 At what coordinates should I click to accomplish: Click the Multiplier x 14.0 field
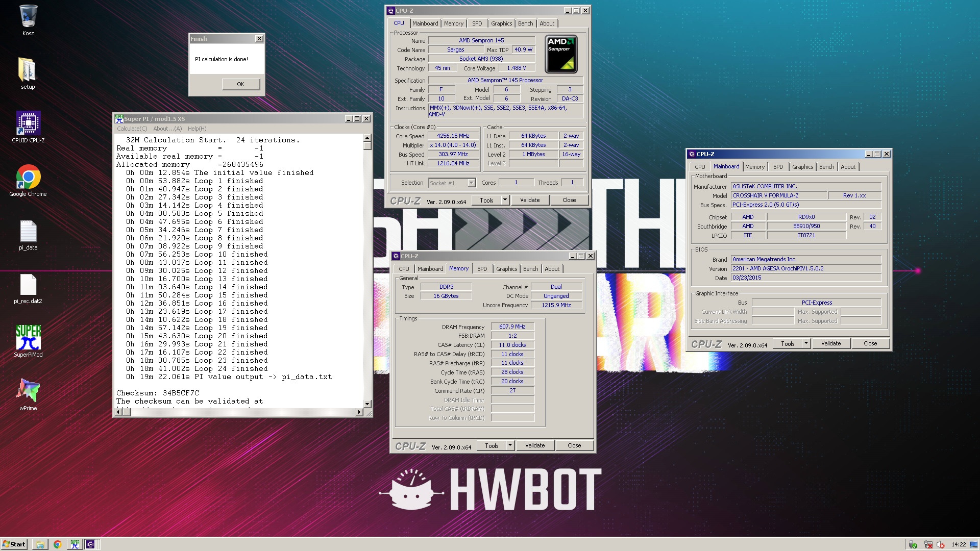point(453,145)
